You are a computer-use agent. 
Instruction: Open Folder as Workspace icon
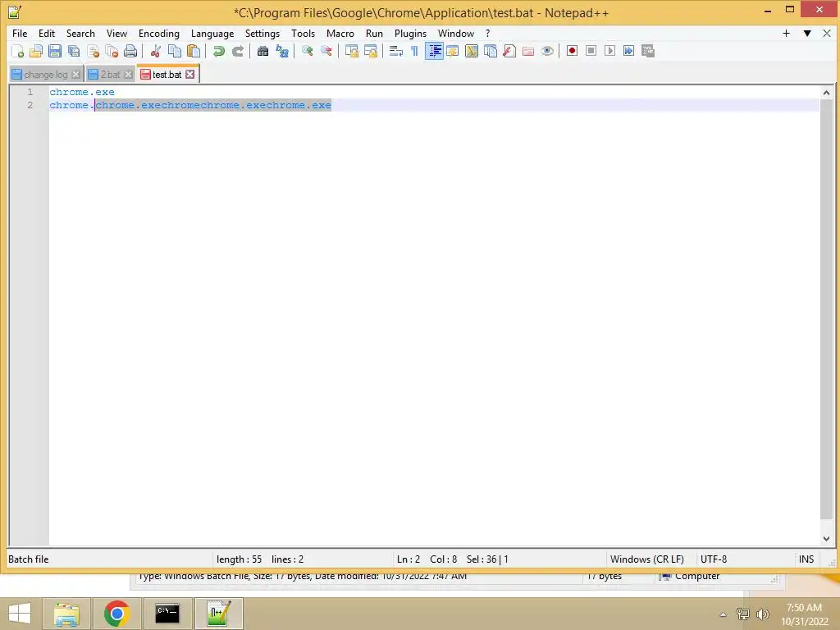[528, 51]
